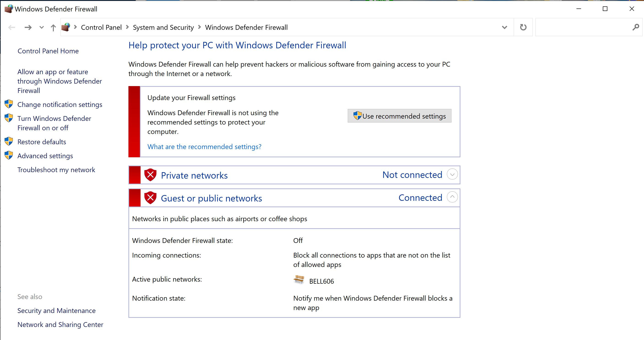Click red shield icon for Guest or public networks
The width and height of the screenshot is (644, 340).
150,198
